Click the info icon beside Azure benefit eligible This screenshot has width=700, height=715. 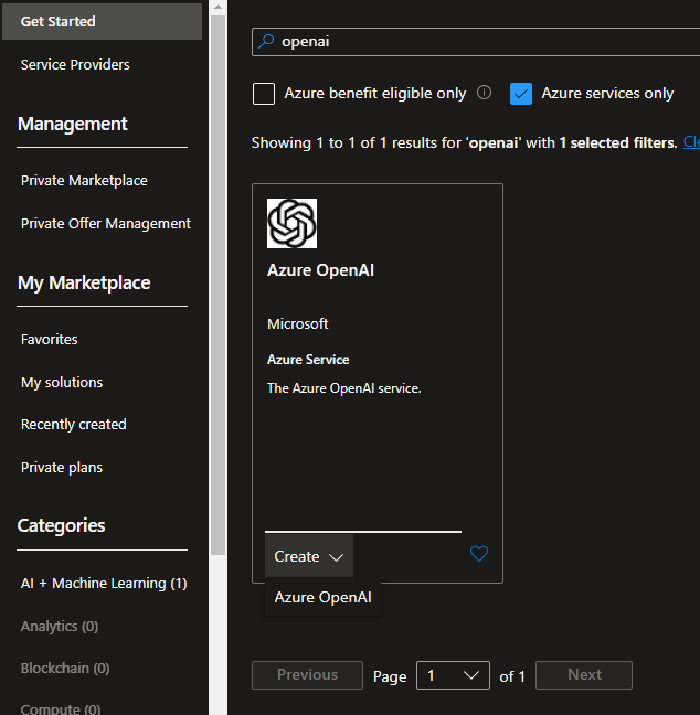tap(484, 93)
